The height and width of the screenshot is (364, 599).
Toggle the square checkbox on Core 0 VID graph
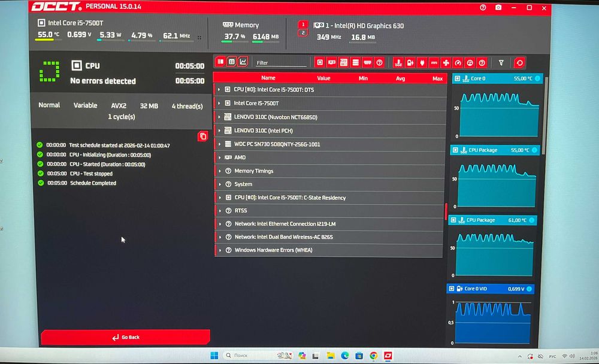[451, 289]
